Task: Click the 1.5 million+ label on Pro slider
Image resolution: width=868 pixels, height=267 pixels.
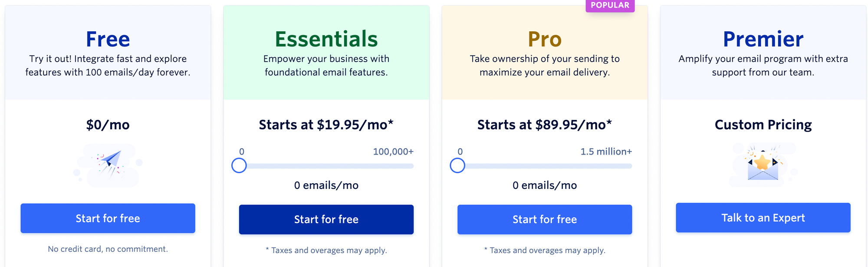Action: pos(606,151)
